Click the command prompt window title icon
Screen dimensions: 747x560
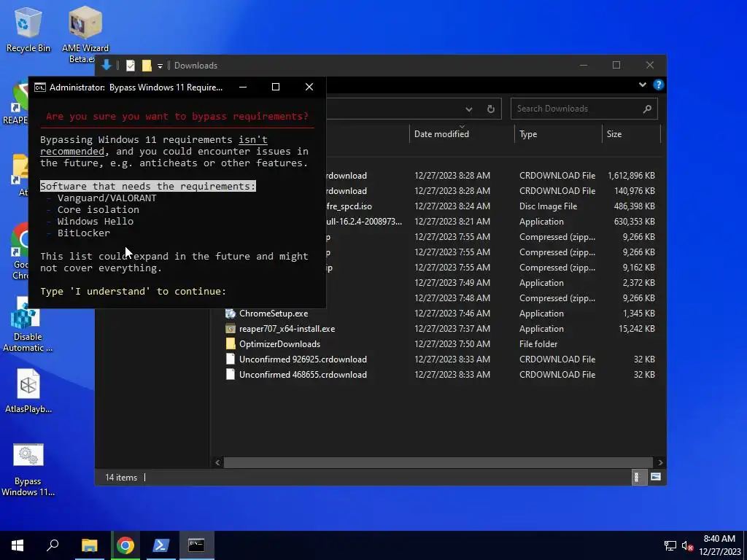[x=40, y=87]
